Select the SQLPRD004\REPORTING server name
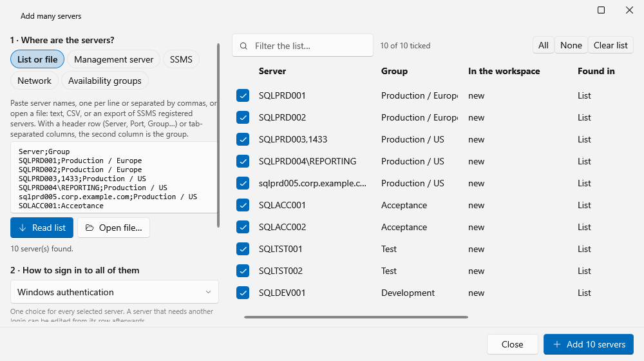Screen dimensions: 644x361 coord(307,161)
